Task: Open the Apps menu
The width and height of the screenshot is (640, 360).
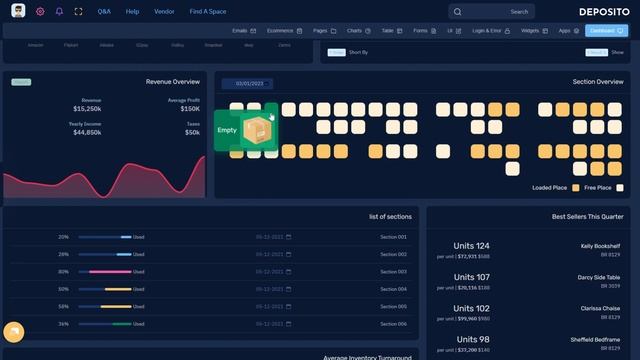Action: 569,31
